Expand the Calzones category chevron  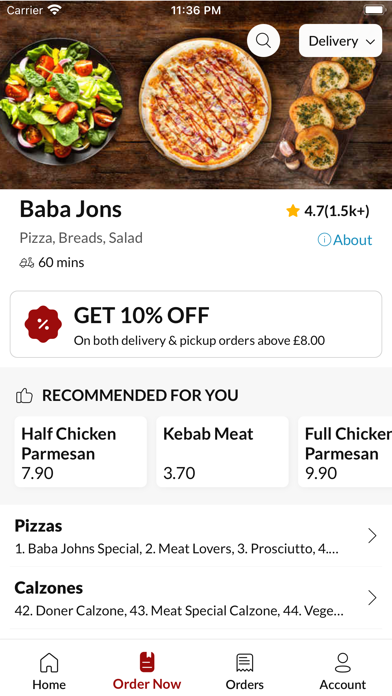pyautogui.click(x=372, y=598)
